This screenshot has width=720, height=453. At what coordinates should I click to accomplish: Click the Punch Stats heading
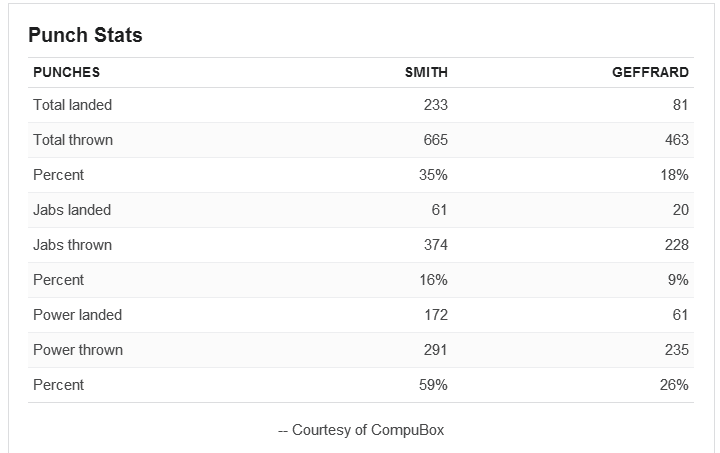click(x=85, y=35)
